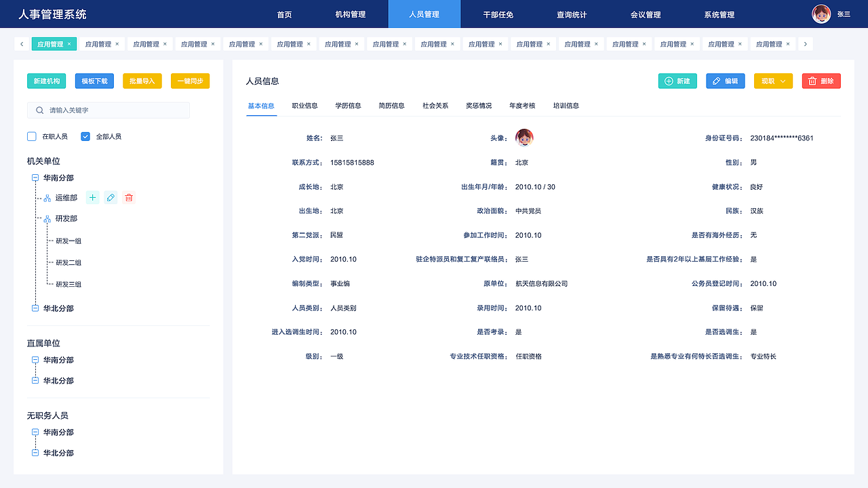
Task: Check the 在职人员 checkbox
Action: tap(31, 136)
